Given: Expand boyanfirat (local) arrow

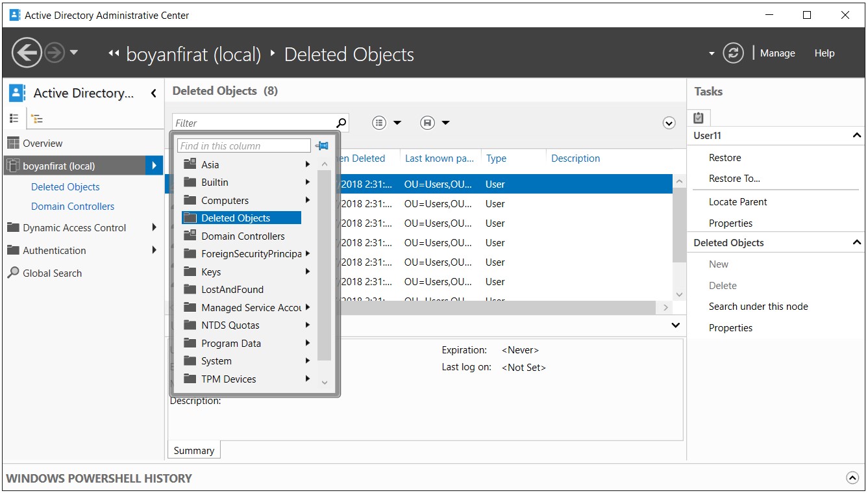Looking at the screenshot, I should [154, 166].
